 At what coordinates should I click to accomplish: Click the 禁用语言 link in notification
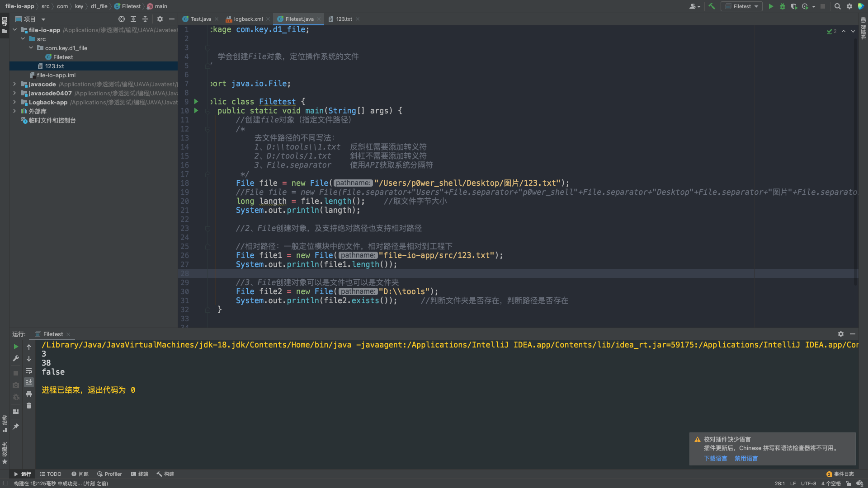[x=746, y=458]
